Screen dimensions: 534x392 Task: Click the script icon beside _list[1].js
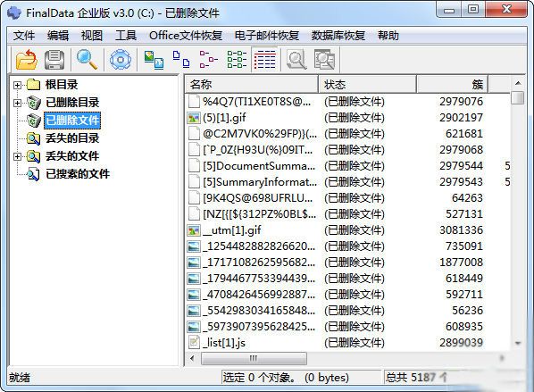[194, 342]
